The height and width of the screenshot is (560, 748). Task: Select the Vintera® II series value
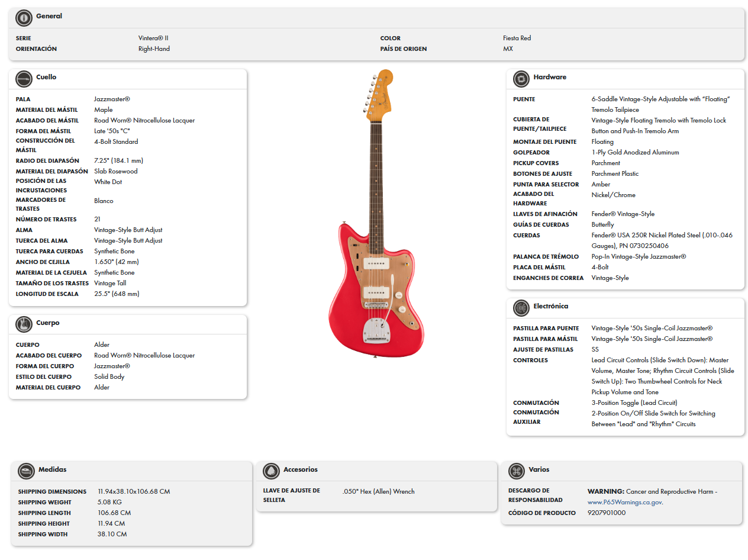point(153,38)
